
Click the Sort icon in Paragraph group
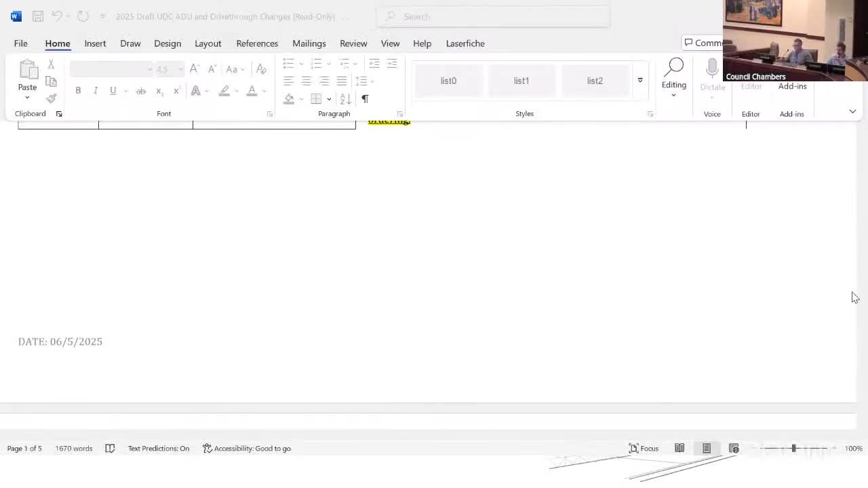345,99
